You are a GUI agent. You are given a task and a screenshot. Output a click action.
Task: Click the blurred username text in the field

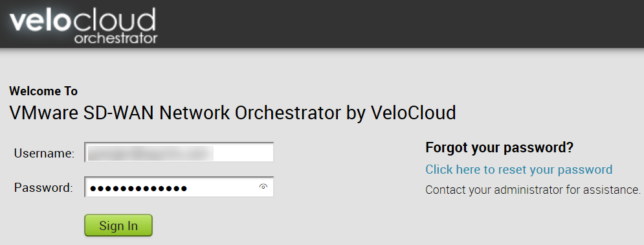coord(151,152)
